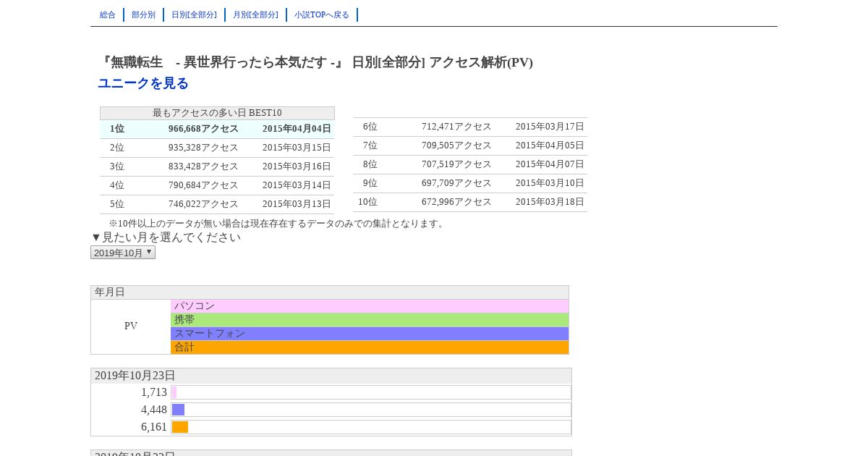Select 935,328アクセス in rank 2 row

[x=203, y=148]
